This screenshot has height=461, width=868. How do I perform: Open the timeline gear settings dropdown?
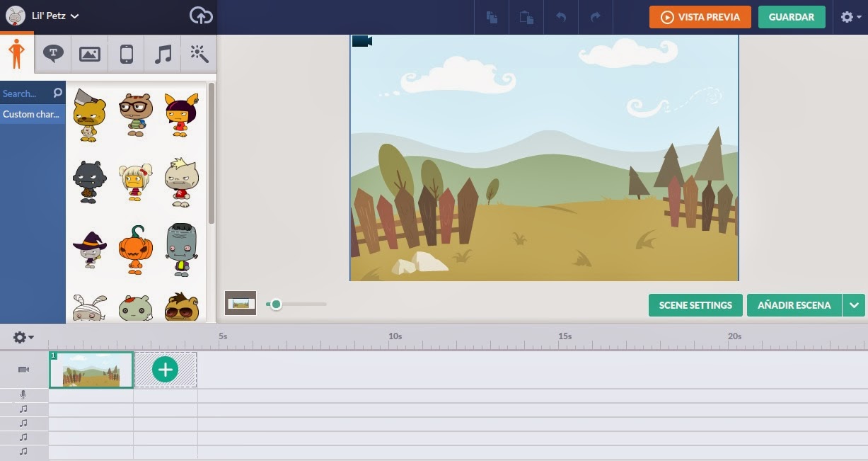21,337
